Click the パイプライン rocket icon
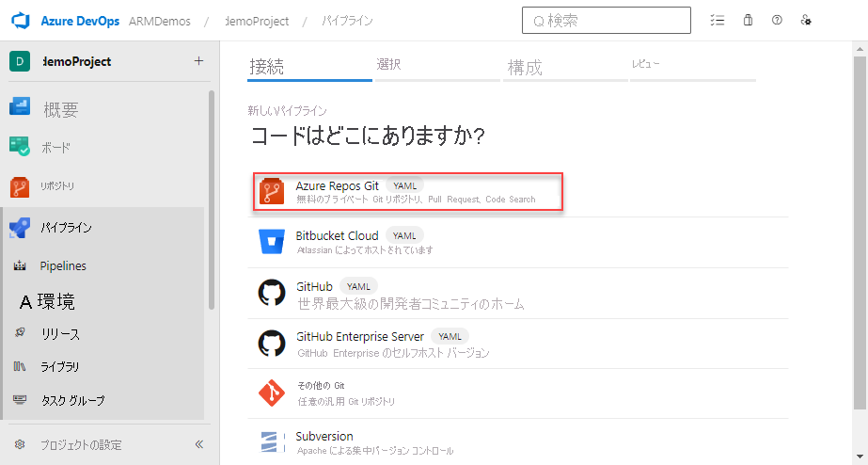Image resolution: width=868 pixels, height=465 pixels. 20,228
